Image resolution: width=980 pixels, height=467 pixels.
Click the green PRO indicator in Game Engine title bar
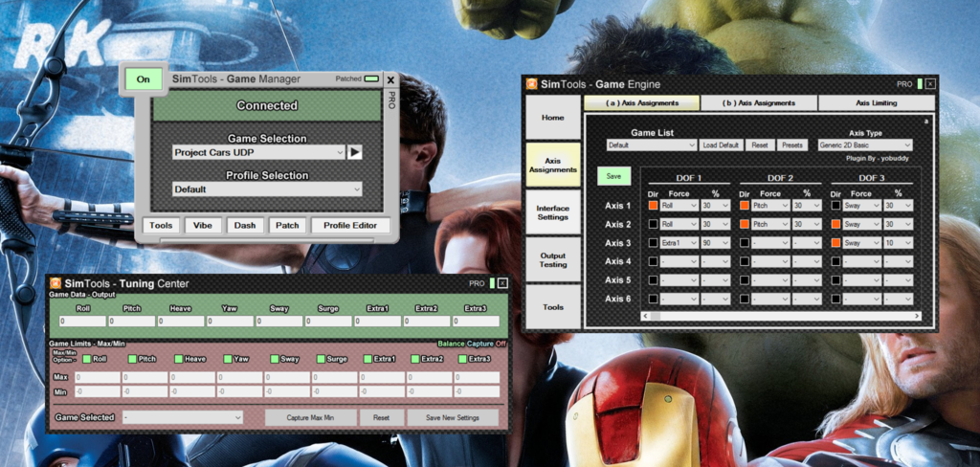tap(920, 84)
